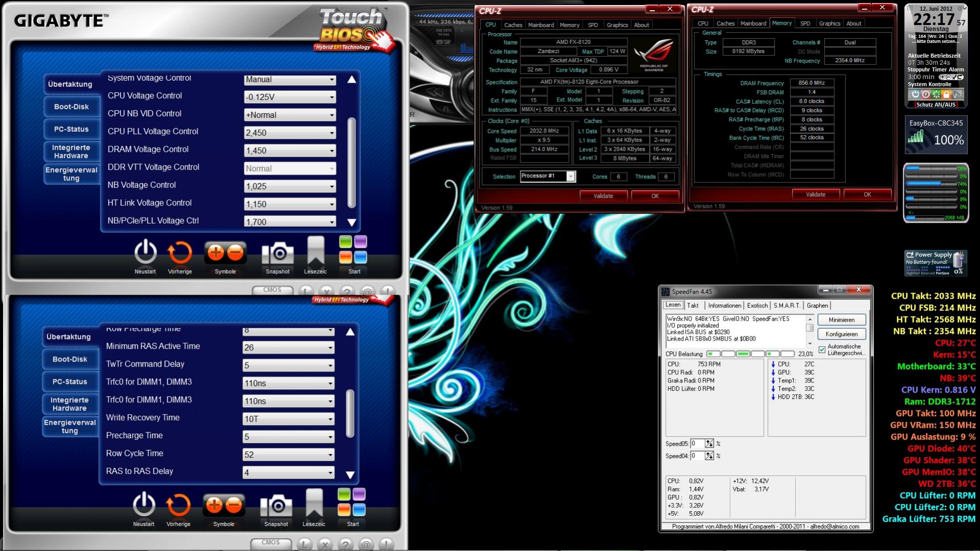Open SpeedFan settings with the Konfigurieren button
This screenshot has width=980, height=551.
tap(842, 334)
